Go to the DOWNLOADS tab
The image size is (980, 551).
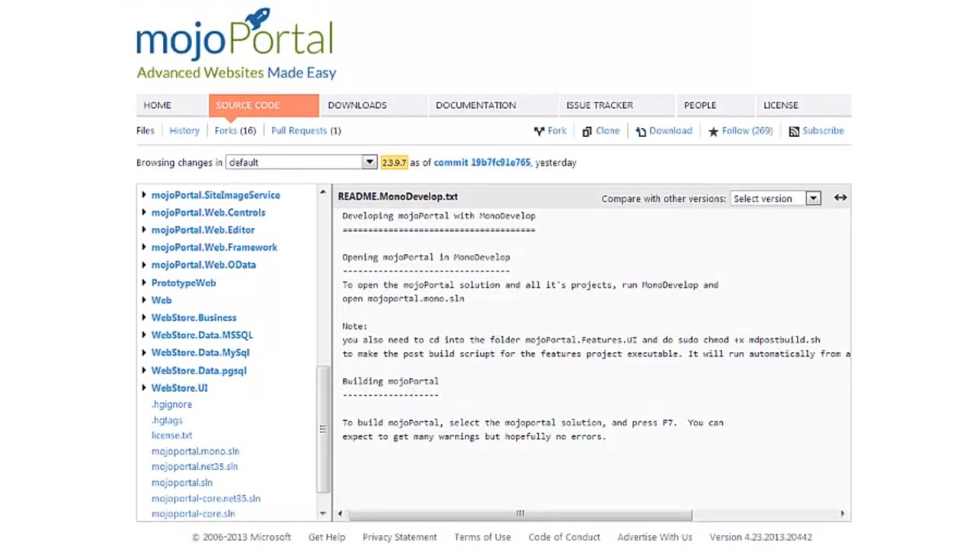[373, 106]
